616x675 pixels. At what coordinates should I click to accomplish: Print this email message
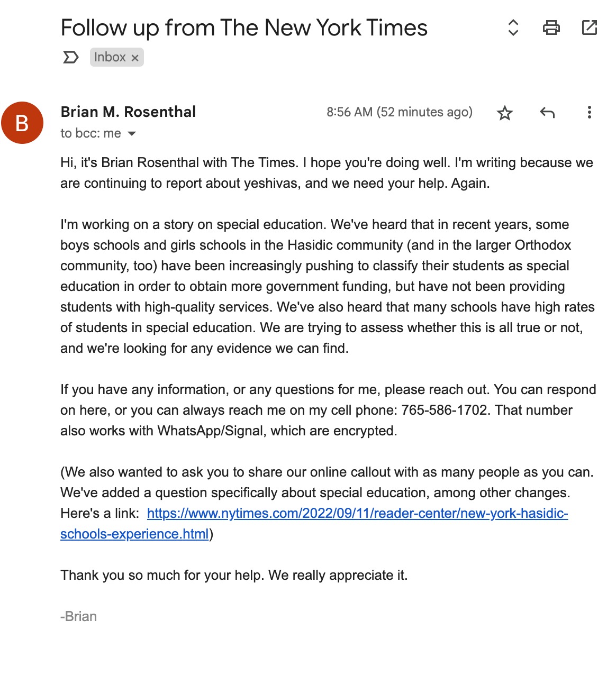pyautogui.click(x=551, y=28)
